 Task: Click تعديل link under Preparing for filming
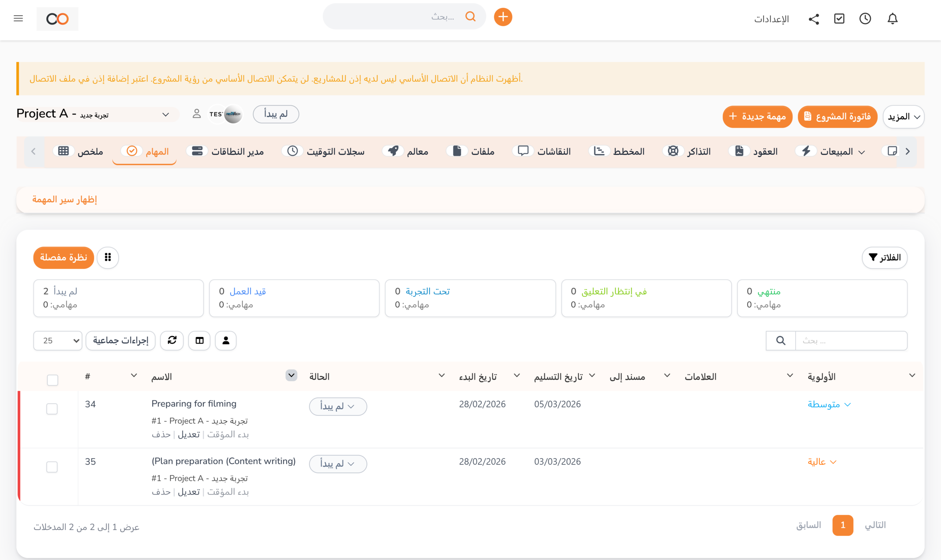tap(190, 434)
